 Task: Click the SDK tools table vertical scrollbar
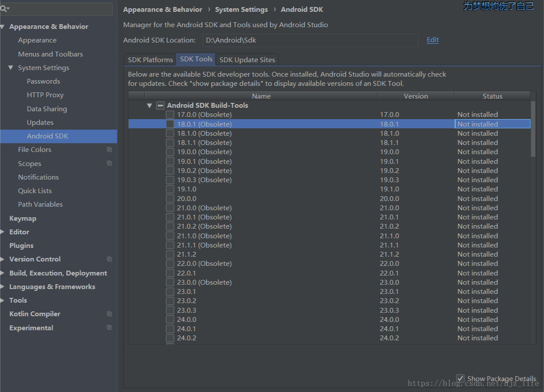click(533, 129)
